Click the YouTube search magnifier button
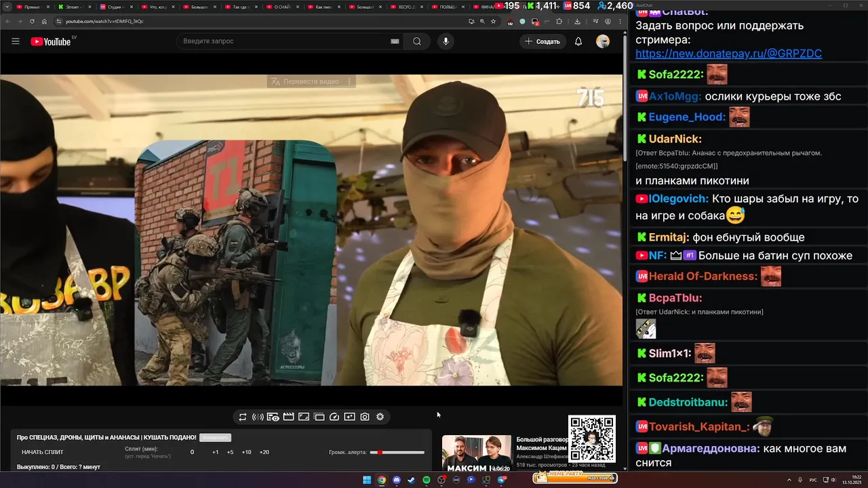 point(417,41)
